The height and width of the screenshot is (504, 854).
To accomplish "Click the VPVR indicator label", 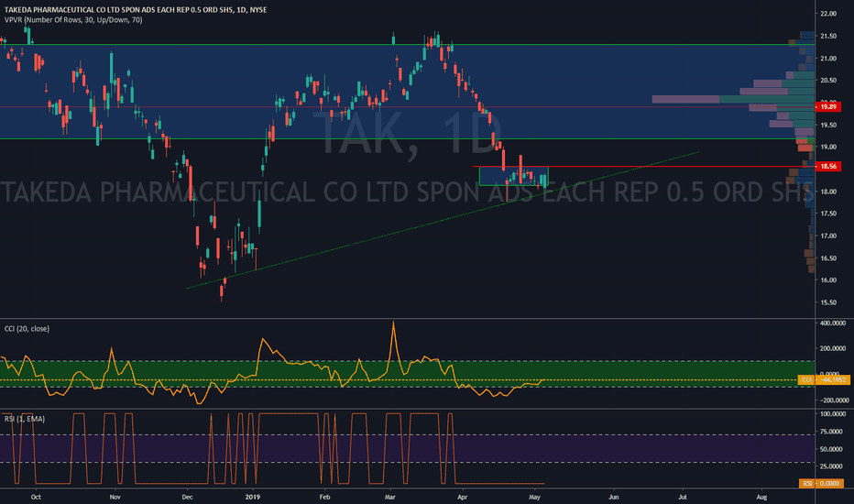I will point(73,20).
